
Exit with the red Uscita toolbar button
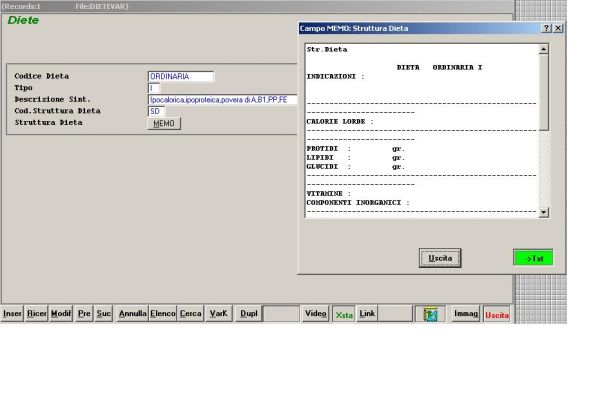(x=497, y=314)
